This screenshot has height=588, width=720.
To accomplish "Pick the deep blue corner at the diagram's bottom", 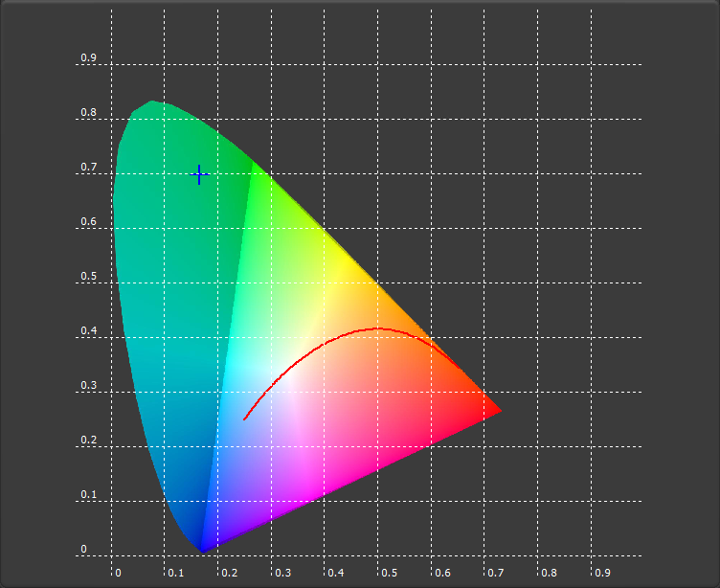I will pos(202,552).
